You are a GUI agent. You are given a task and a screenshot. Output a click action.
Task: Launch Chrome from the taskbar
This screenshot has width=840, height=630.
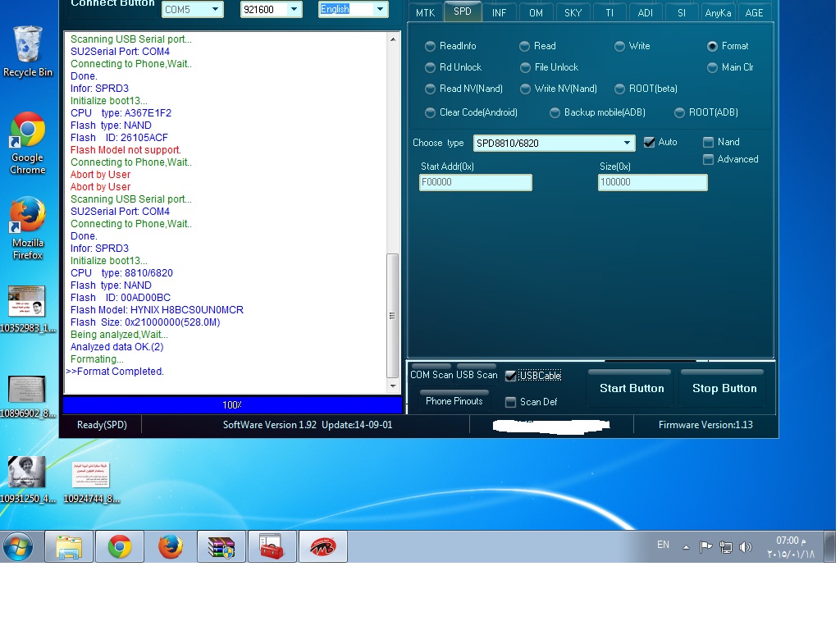[120, 547]
